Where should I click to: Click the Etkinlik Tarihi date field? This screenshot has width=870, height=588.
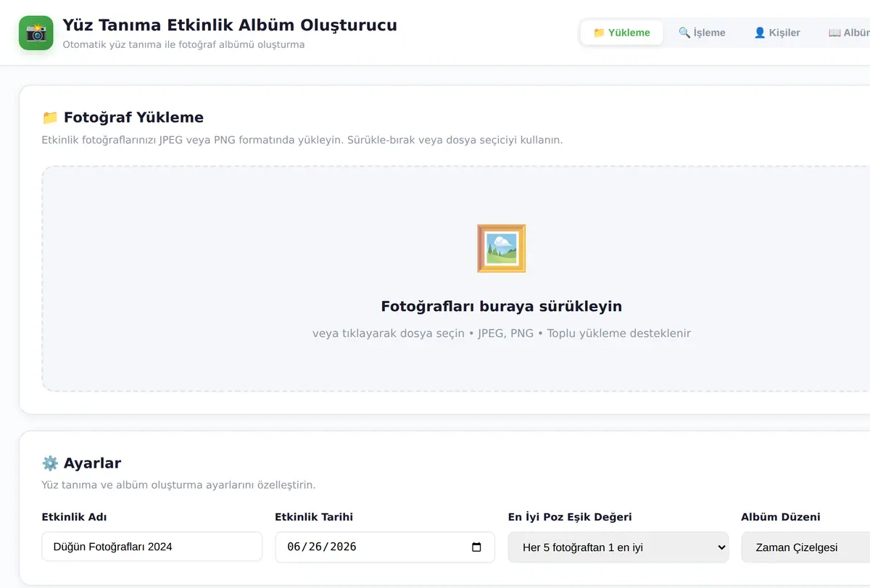pyautogui.click(x=385, y=547)
